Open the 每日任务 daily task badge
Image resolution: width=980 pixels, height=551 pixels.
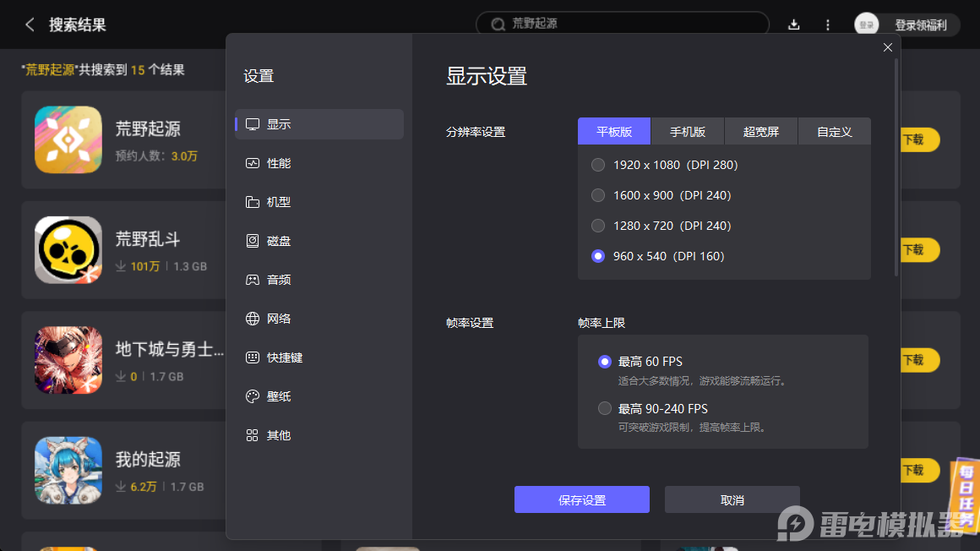965,496
